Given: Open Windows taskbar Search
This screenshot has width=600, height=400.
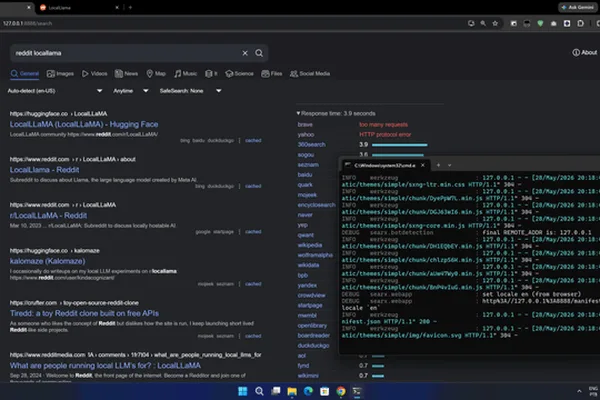Looking at the screenshot, I should click(259, 391).
